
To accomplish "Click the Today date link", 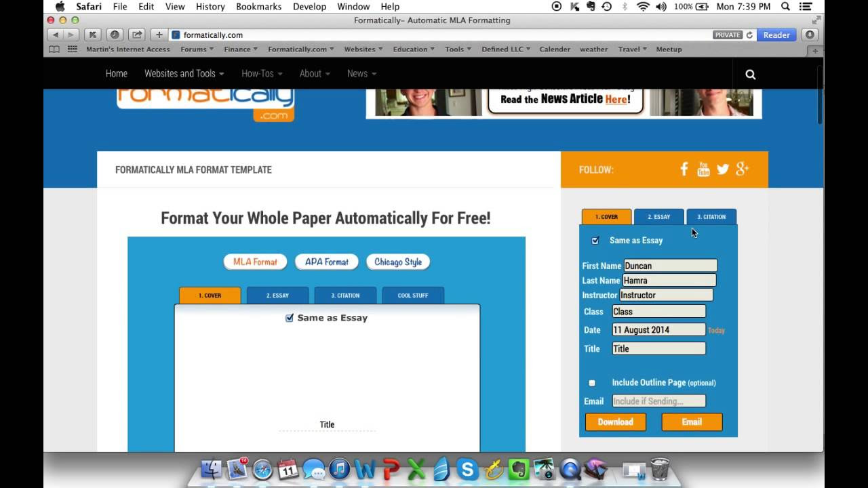I will [716, 331].
